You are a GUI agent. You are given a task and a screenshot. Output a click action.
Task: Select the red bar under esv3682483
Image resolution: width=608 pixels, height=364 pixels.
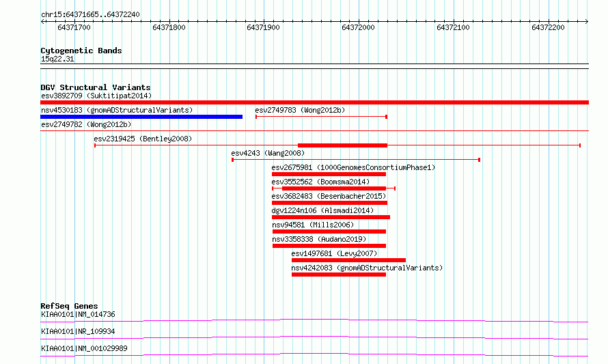click(329, 203)
